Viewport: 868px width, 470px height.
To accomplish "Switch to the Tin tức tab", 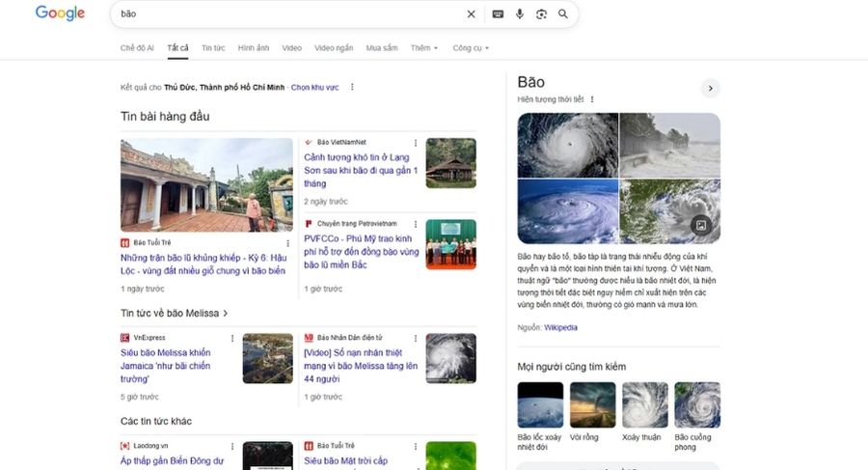I will coord(213,47).
